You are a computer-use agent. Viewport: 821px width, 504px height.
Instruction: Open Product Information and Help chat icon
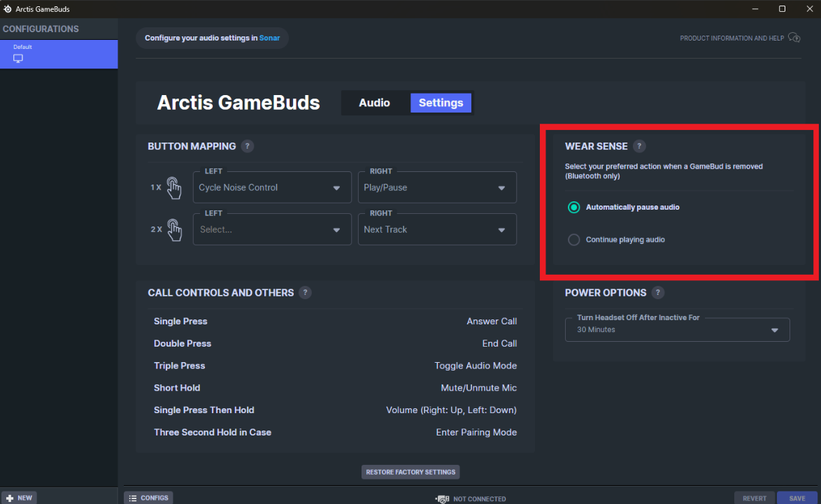point(794,38)
